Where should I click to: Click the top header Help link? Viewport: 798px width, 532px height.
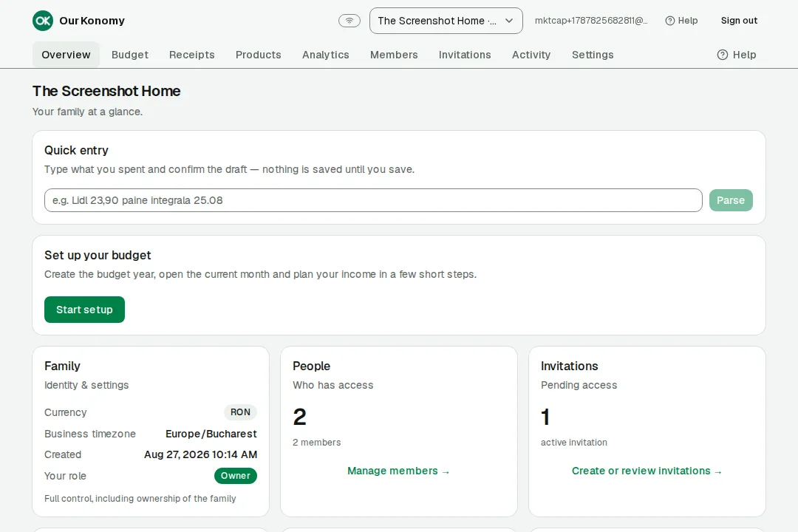(681, 21)
